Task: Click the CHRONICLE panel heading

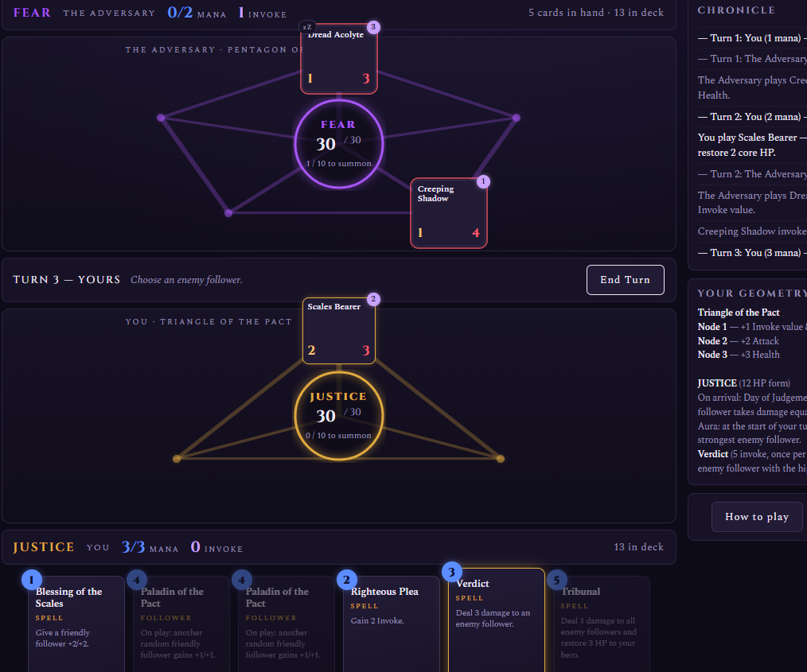Action: pos(736,10)
